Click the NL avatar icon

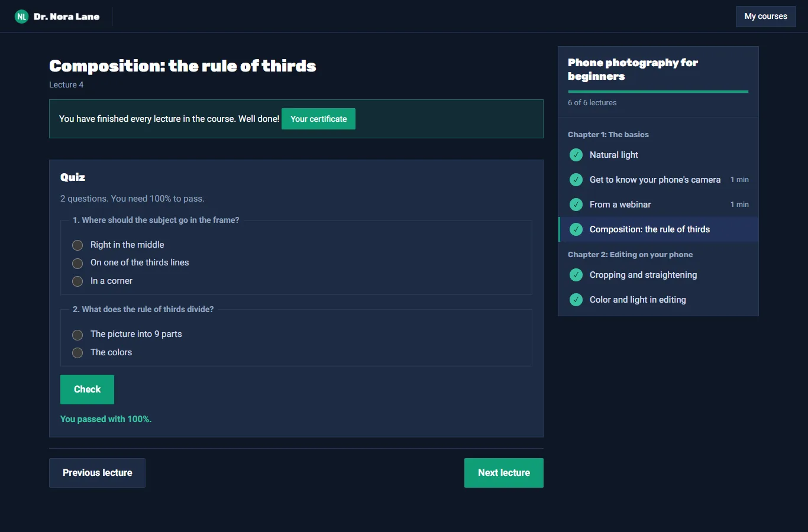click(22, 17)
